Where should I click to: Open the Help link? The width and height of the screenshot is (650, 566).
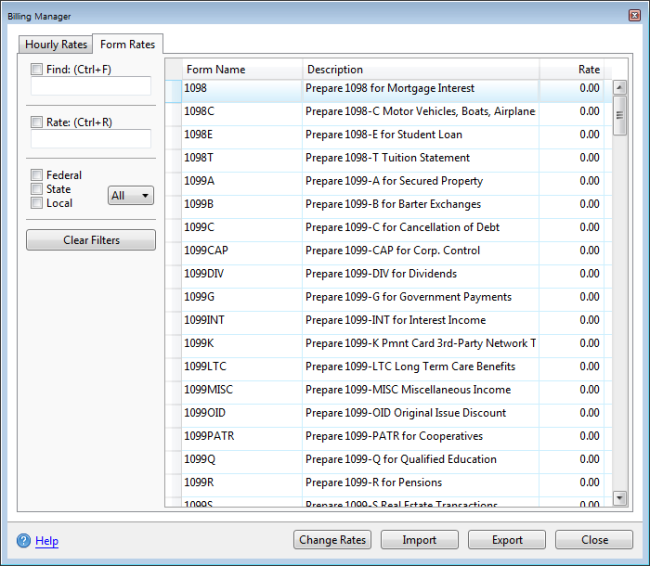tap(47, 541)
